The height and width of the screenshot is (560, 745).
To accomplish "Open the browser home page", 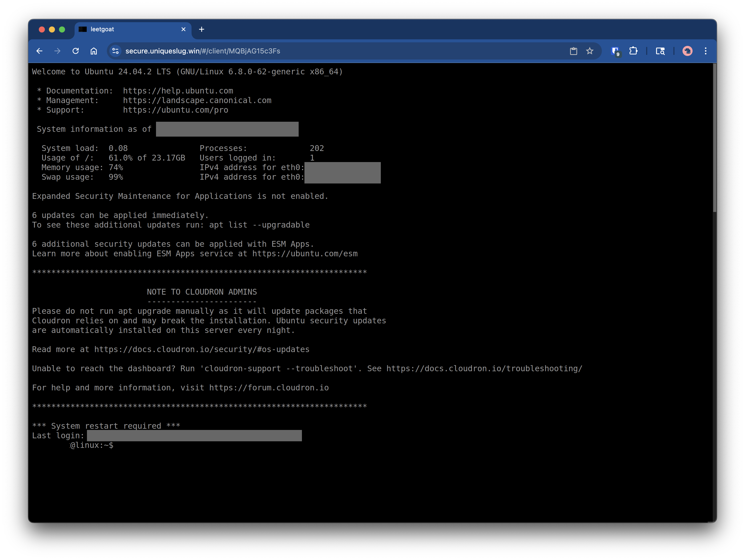I will pos(94,51).
